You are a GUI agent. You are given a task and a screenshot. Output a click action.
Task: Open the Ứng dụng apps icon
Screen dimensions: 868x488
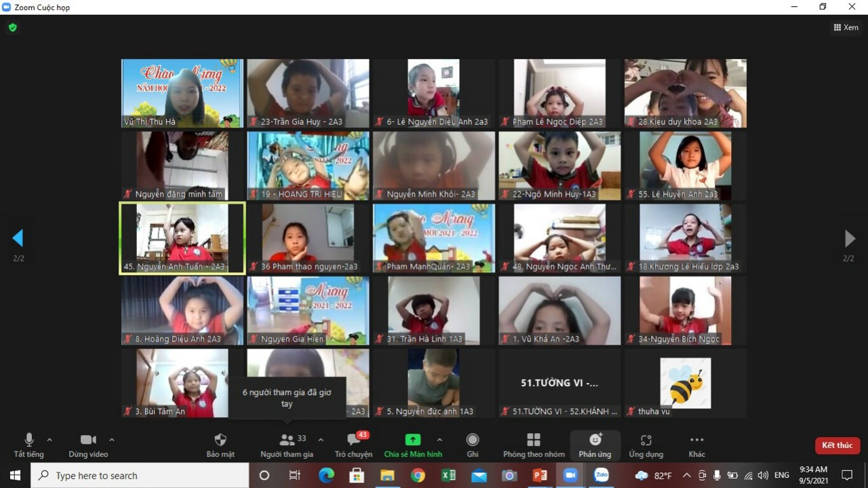click(646, 440)
